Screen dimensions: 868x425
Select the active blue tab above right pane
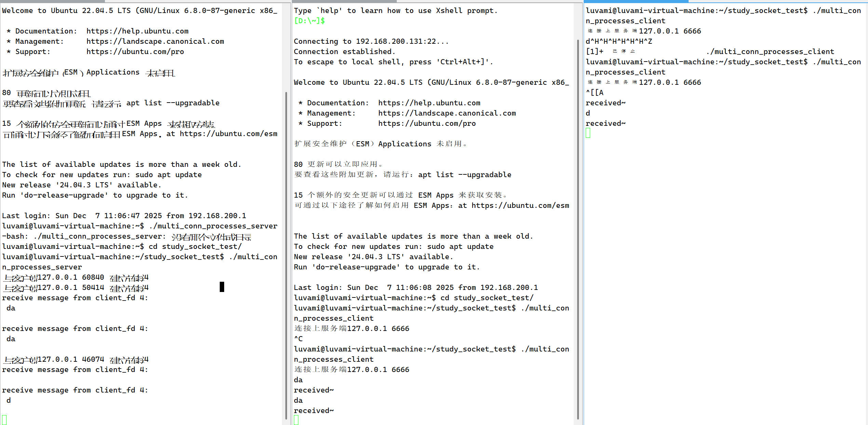coord(636,1)
